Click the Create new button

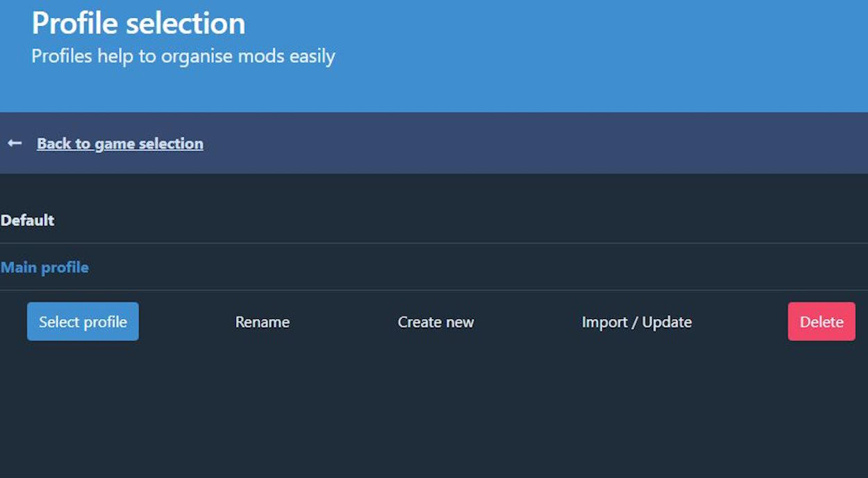(x=435, y=322)
